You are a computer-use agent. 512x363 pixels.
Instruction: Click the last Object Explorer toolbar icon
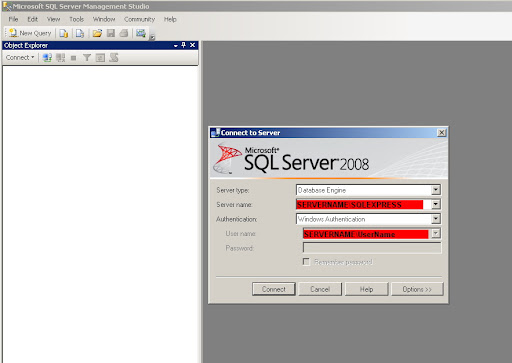(x=114, y=58)
